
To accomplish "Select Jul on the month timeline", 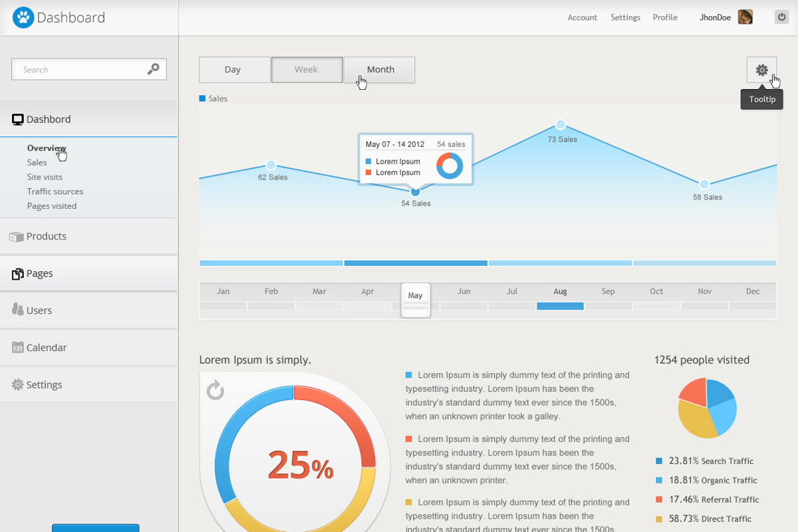I will click(512, 291).
